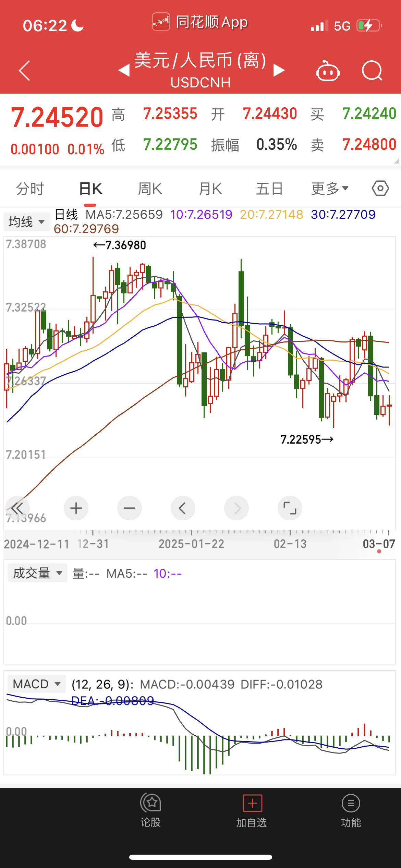Image resolution: width=401 pixels, height=868 pixels.
Task: Switch to previous currency pair arrow
Action: point(124,71)
